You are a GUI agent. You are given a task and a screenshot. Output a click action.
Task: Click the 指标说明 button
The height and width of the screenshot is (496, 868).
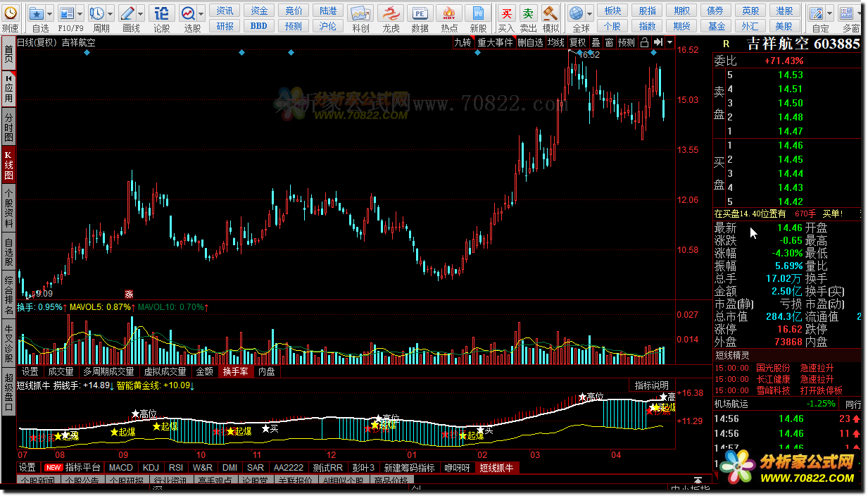(651, 385)
